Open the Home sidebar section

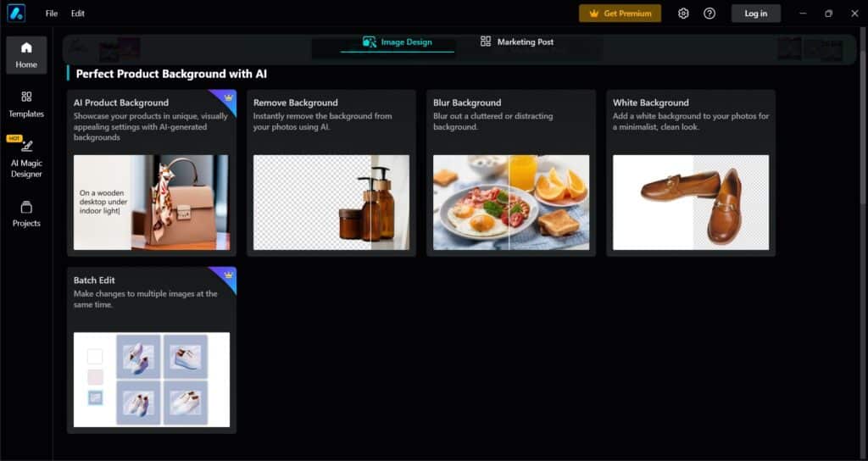(26, 55)
